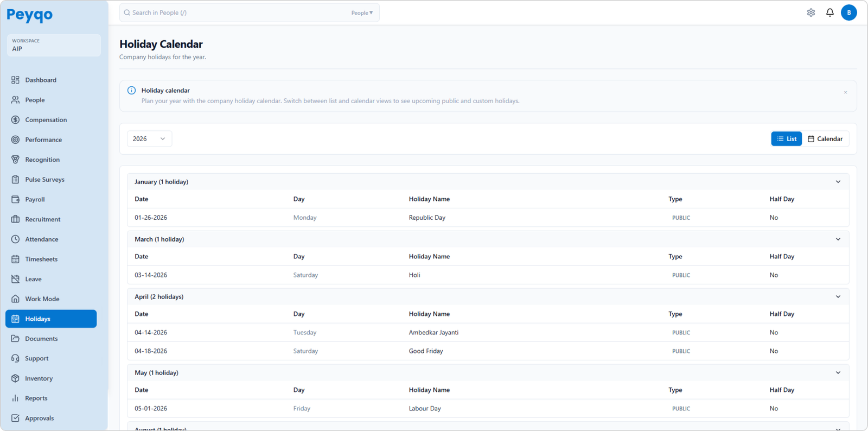The image size is (868, 431).
Task: Click the date 04-18-2026
Action: [x=151, y=351]
